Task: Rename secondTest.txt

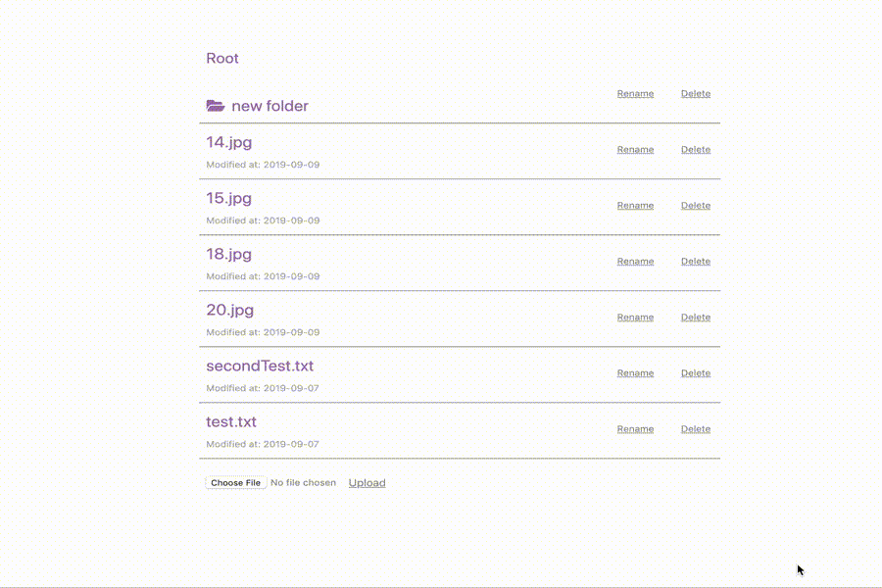Action: 635,373
